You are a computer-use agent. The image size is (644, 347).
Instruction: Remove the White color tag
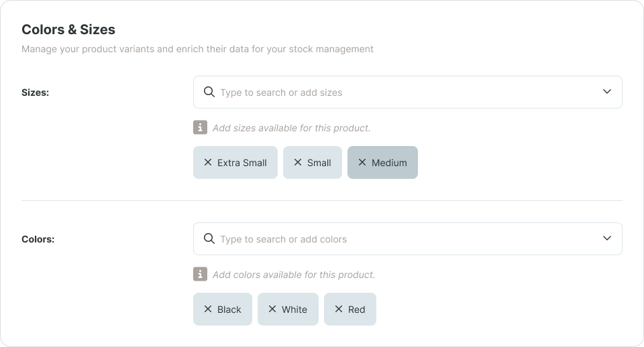pos(272,309)
